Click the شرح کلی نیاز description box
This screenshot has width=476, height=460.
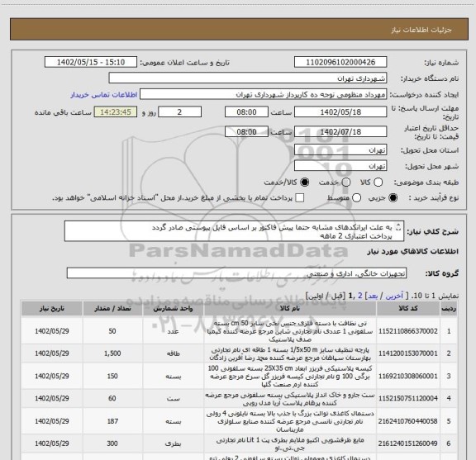[234, 231]
